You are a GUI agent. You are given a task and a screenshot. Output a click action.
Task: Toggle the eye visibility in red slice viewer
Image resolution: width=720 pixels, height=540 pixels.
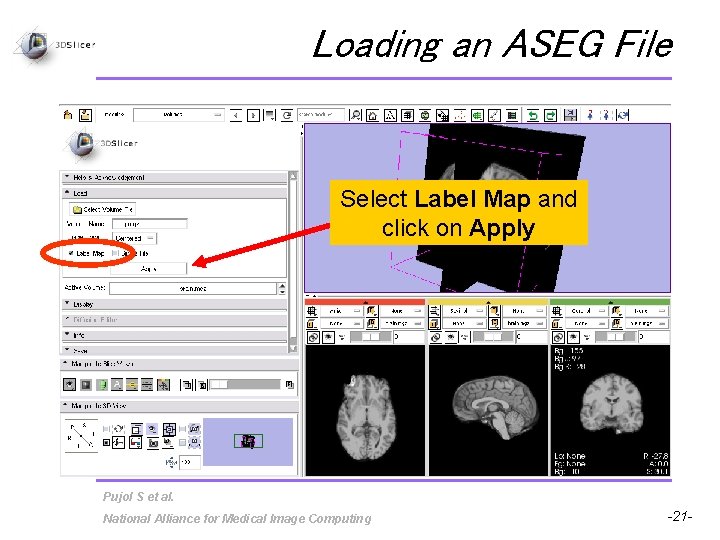click(328, 338)
